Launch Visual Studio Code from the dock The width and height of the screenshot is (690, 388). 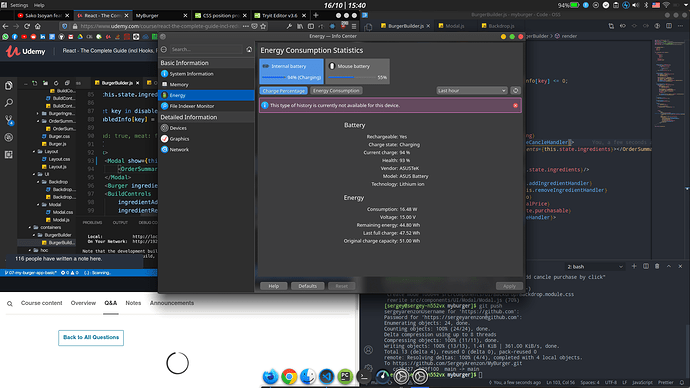tap(327, 377)
